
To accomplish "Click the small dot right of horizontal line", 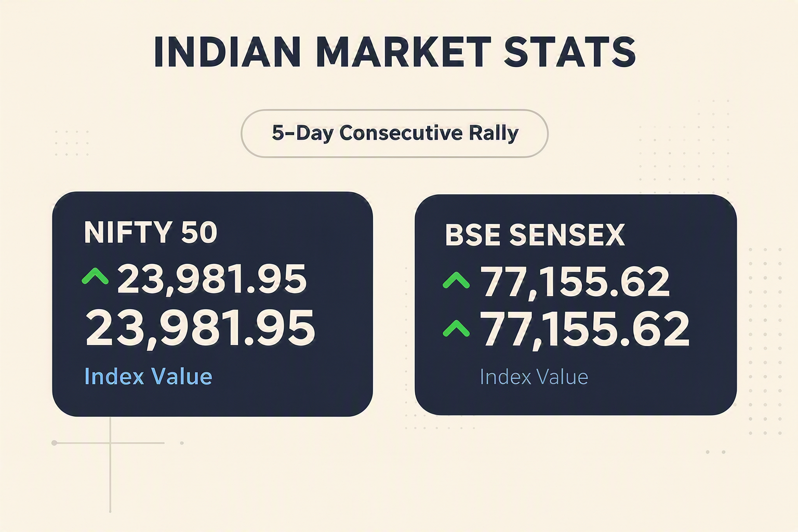I will click(x=182, y=443).
